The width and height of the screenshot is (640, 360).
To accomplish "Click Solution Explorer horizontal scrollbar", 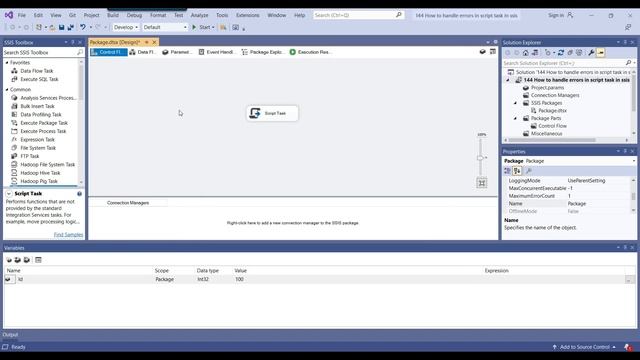I will click(x=552, y=140).
